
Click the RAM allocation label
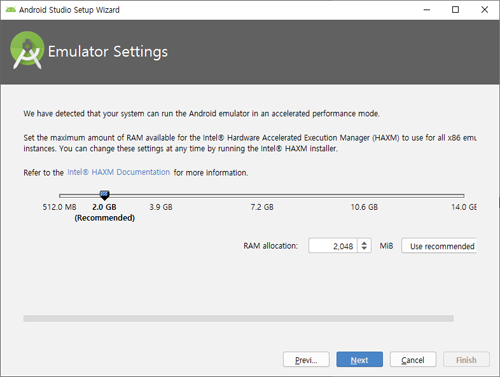pyautogui.click(x=270, y=246)
